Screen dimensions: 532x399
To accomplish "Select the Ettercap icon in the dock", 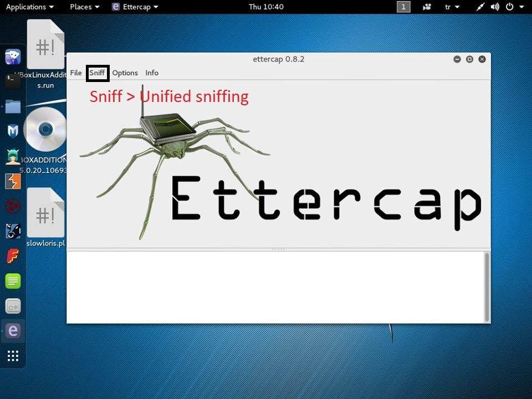I will (13, 331).
